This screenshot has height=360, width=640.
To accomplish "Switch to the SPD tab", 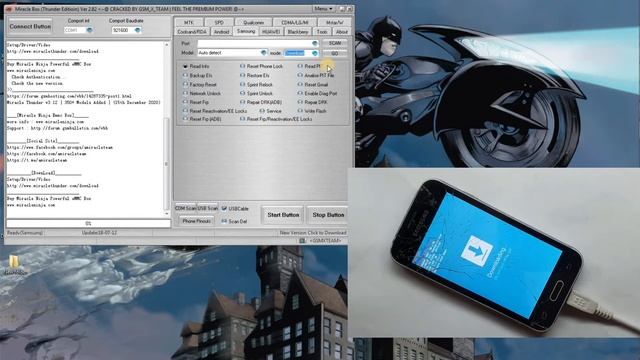I will coord(219,22).
